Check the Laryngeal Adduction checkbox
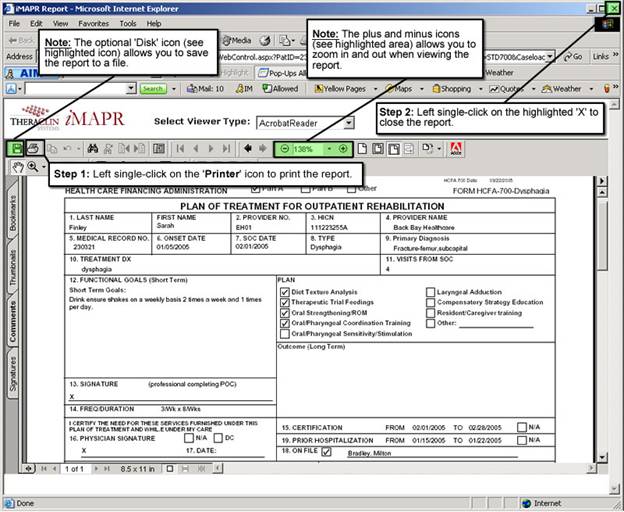Viewport: 624px width, 512px height. point(430,292)
